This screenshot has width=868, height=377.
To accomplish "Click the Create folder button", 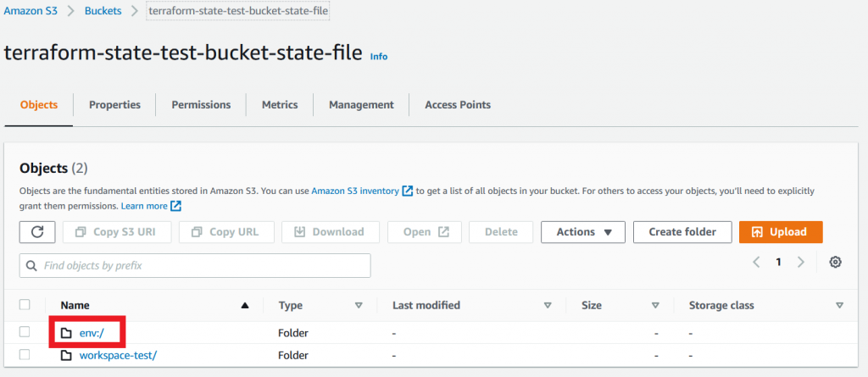I will click(x=682, y=232).
